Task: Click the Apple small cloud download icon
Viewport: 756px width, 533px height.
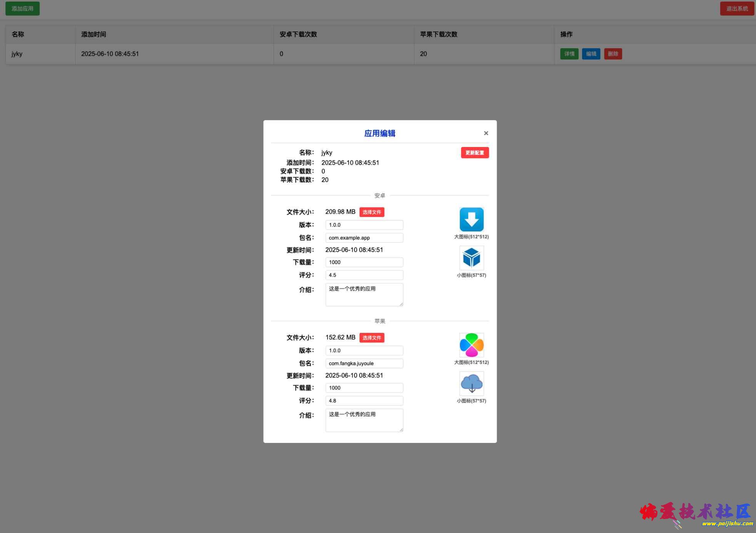Action: tap(471, 383)
